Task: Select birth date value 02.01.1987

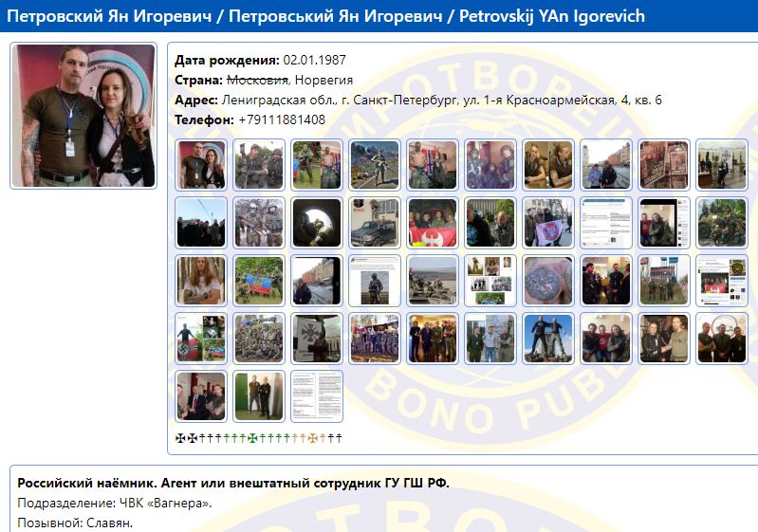Action: point(314,60)
